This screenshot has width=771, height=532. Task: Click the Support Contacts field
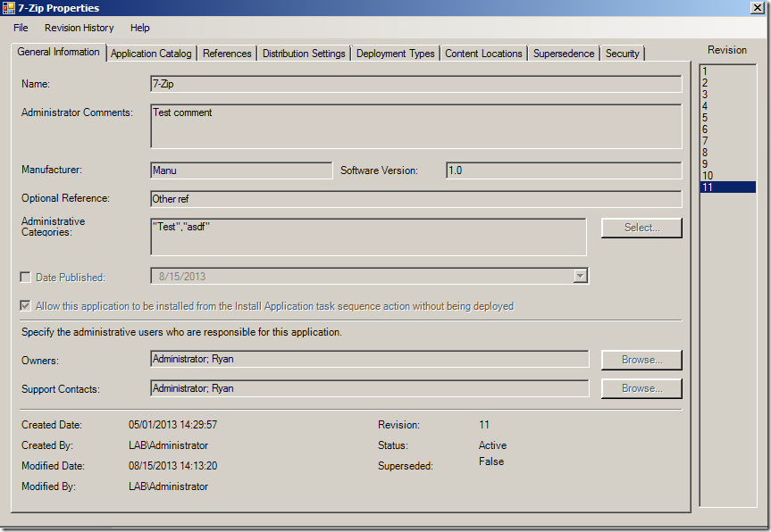tap(369, 388)
